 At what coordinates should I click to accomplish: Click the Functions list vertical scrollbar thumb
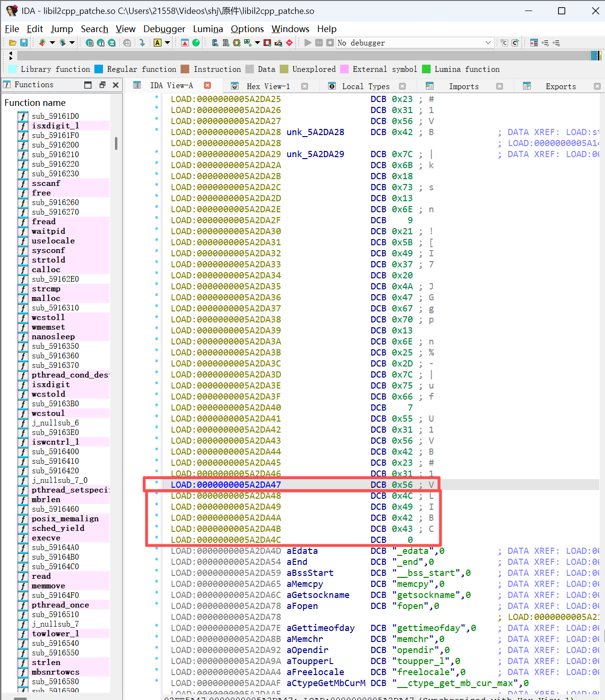[116, 143]
